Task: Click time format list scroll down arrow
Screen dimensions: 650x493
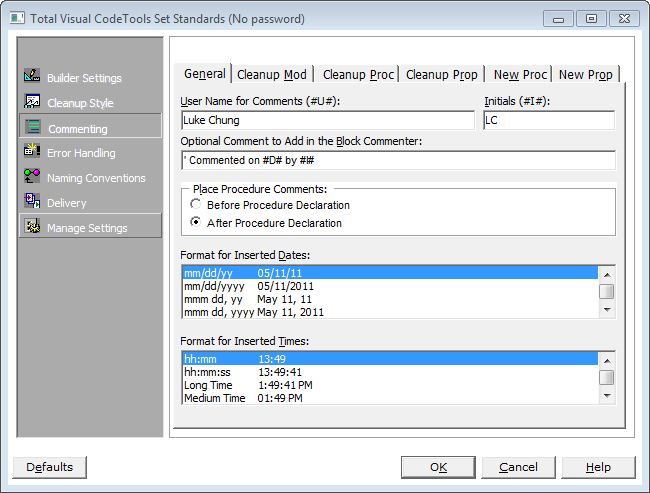Action: (607, 396)
